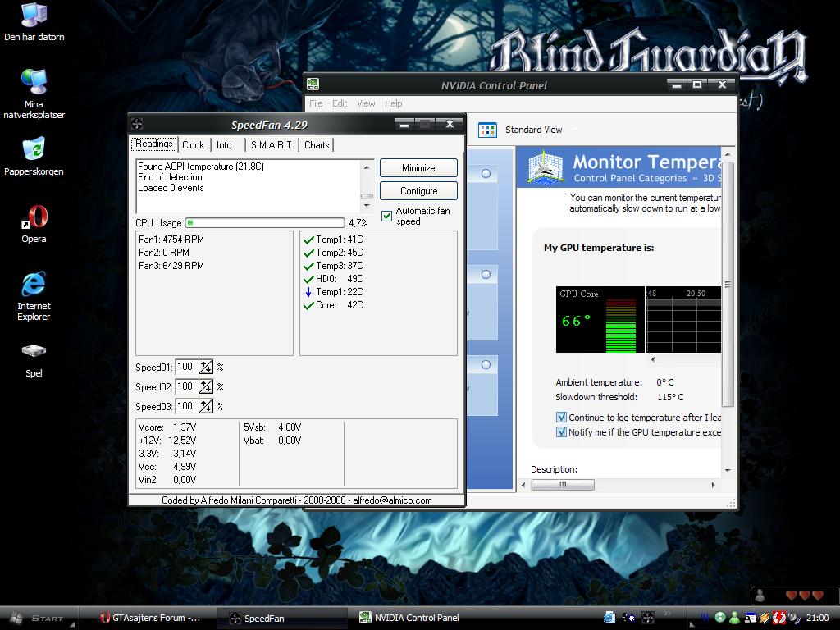Click the grey user silhouette in the hearts widget
Image resolution: width=840 pixels, height=630 pixels.
pos(760,595)
